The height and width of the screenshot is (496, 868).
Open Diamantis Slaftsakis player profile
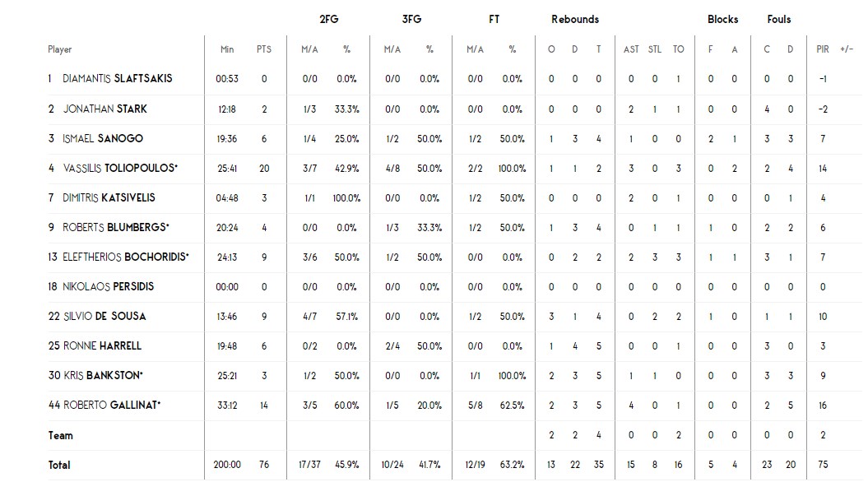[117, 79]
